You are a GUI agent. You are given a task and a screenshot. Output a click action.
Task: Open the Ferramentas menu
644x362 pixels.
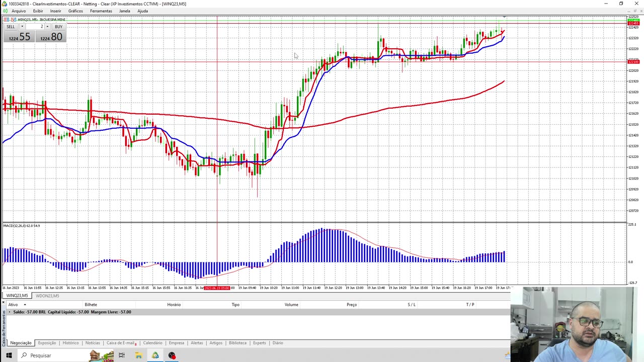pyautogui.click(x=101, y=11)
